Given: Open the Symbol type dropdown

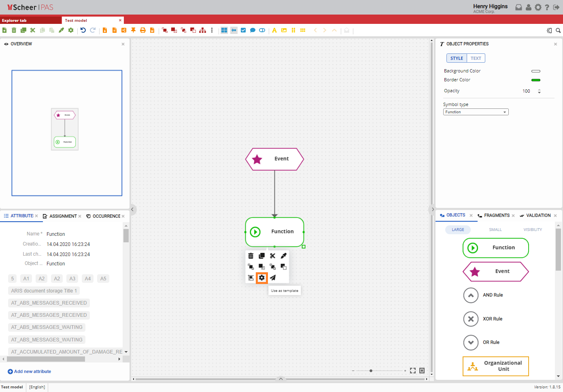Looking at the screenshot, I should pyautogui.click(x=476, y=112).
